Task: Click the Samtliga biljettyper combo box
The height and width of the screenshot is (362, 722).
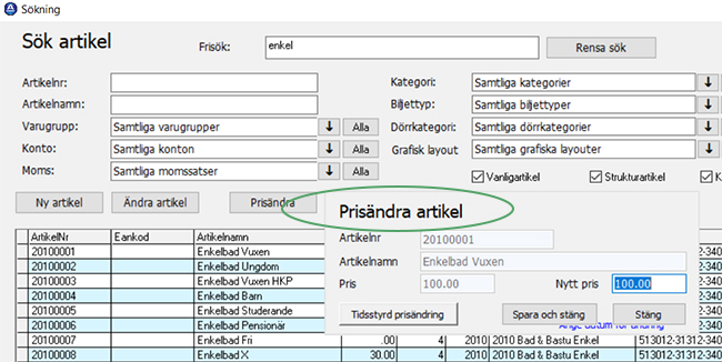Action: click(x=583, y=105)
